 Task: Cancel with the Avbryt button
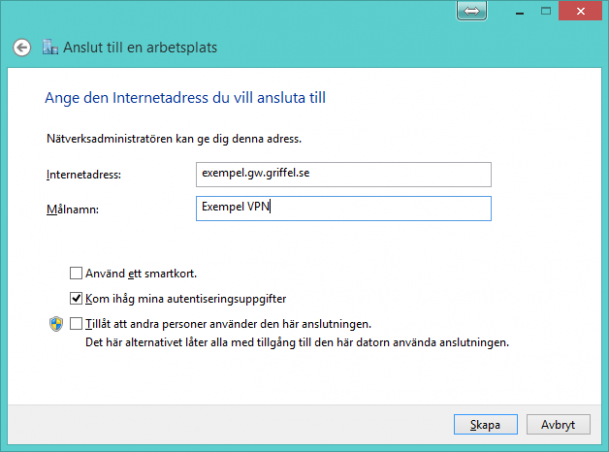click(558, 424)
